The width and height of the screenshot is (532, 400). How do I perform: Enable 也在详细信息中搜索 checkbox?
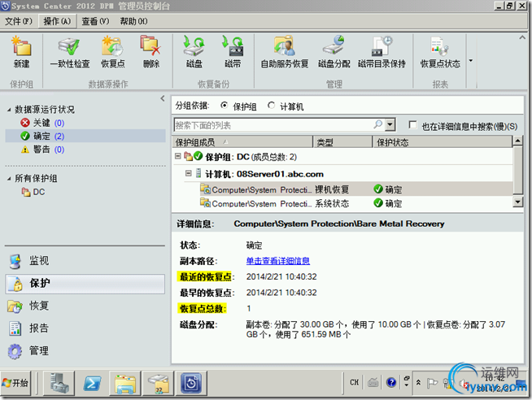pyautogui.click(x=412, y=124)
